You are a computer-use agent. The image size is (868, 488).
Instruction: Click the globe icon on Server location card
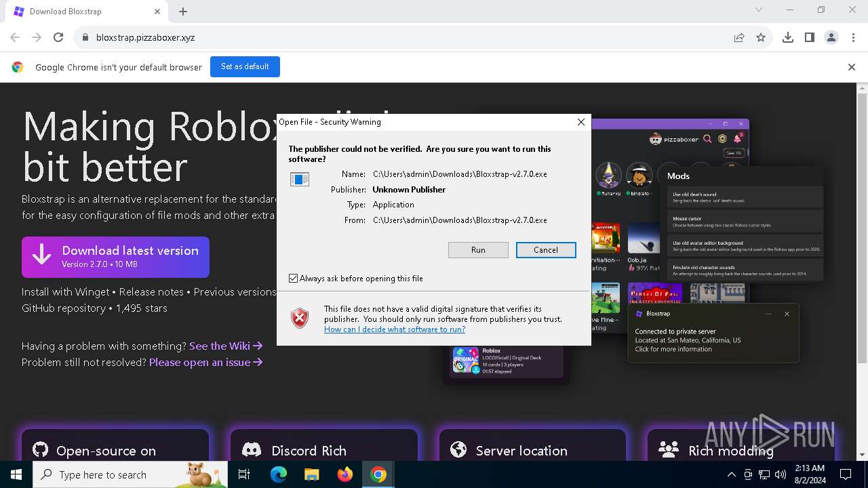[x=459, y=450]
